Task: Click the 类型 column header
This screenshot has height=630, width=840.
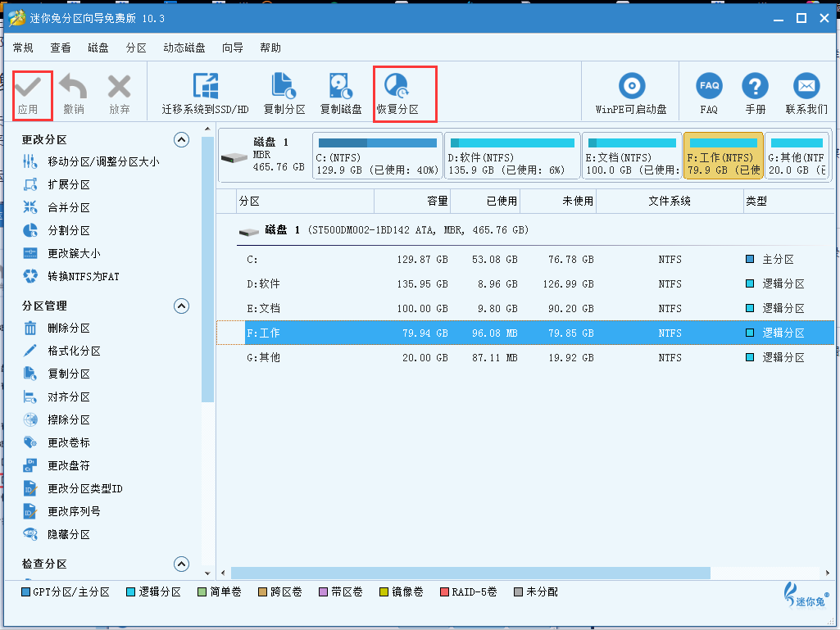Action: [788, 201]
